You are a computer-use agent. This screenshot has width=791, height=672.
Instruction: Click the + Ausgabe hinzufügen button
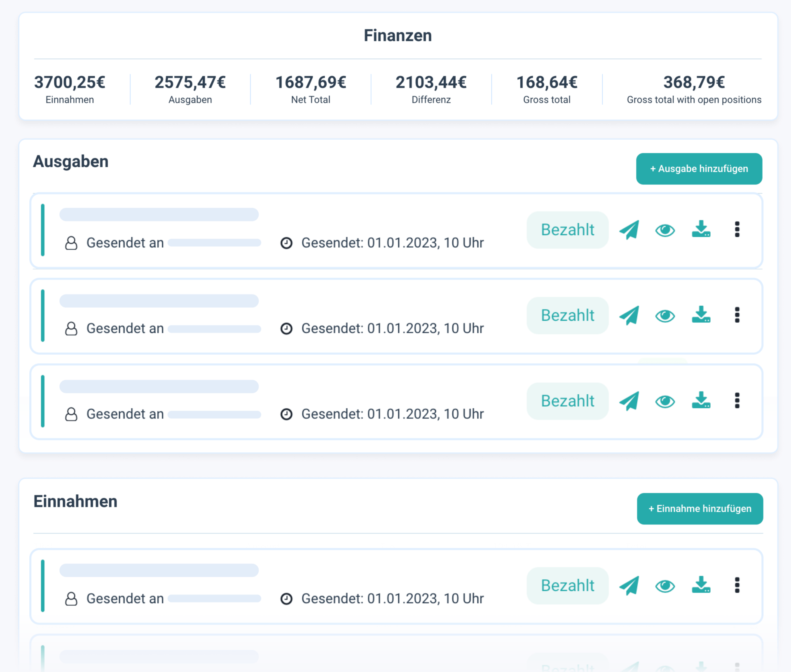pyautogui.click(x=699, y=169)
